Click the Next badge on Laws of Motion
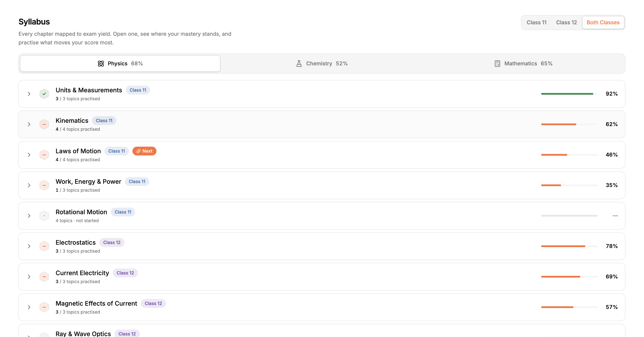The width and height of the screenshot is (644, 337). (x=144, y=151)
